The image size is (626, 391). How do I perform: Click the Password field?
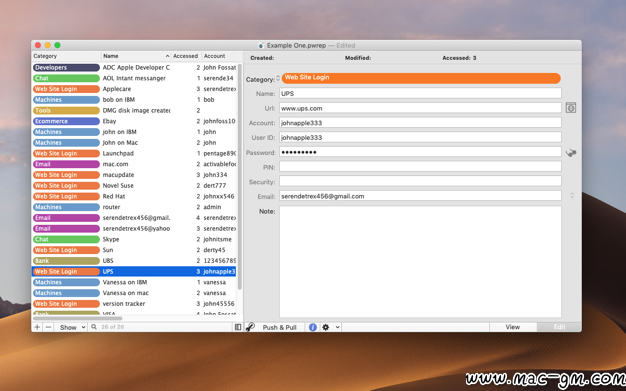[x=420, y=152]
